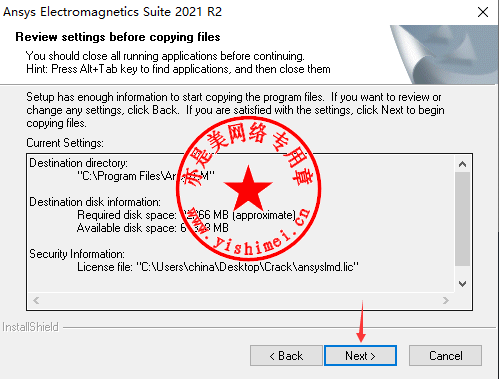499x379 pixels.
Task: Click the vertical scrollbar thumb in settings
Action: [462, 219]
